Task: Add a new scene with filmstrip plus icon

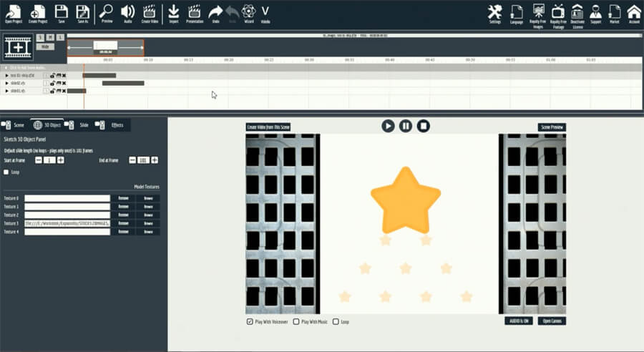Action: 18,47
